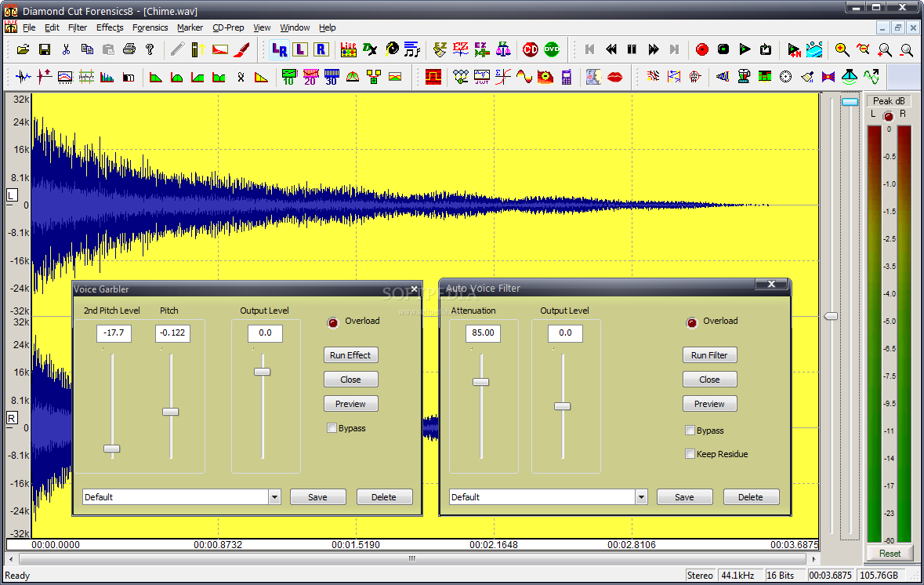Click the question mark Help icon
This screenshot has width=924, height=585.
[150, 49]
